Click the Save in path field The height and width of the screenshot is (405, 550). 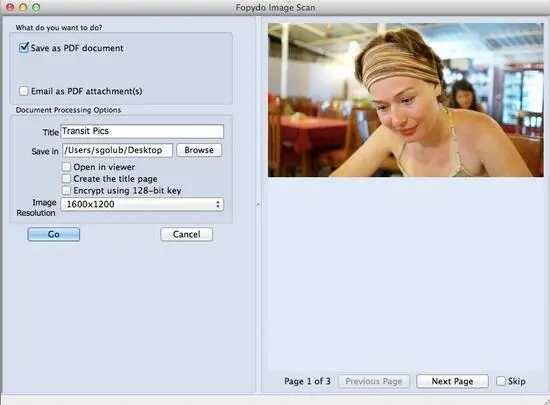[x=117, y=150]
